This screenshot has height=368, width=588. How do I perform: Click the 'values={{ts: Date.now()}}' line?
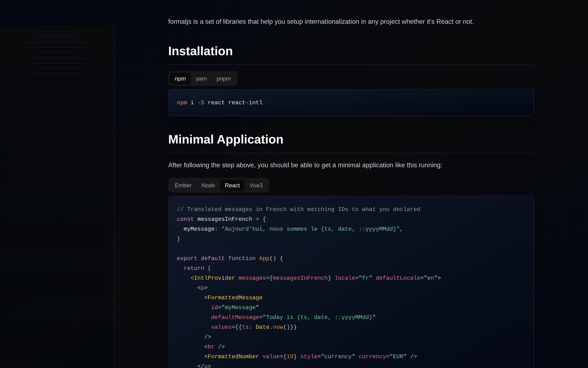click(254, 327)
